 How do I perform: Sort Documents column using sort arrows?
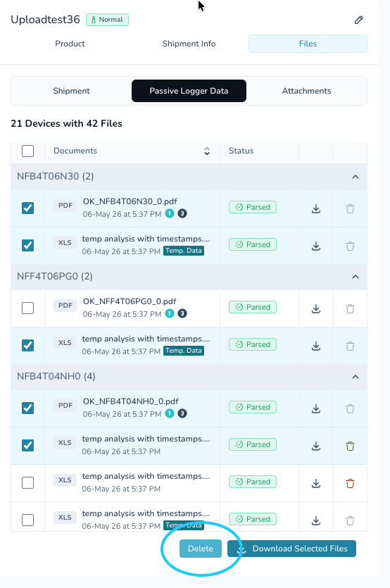[207, 151]
